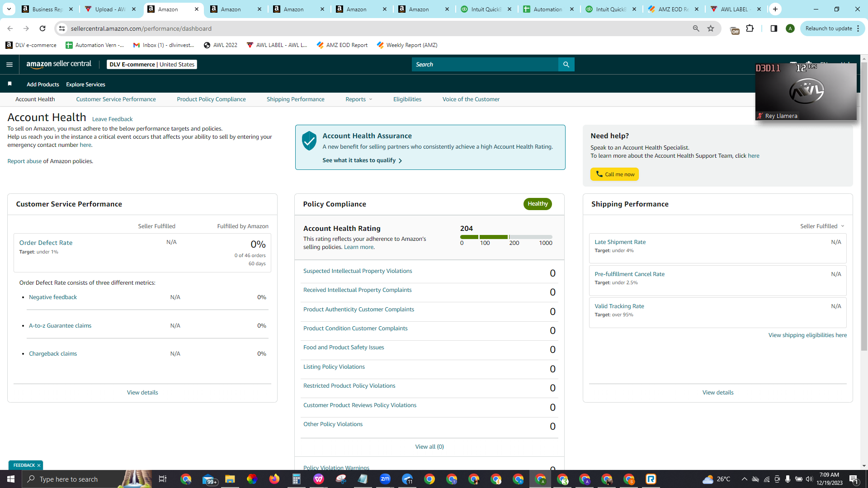Show hidden system tray icons
The height and width of the screenshot is (488, 868).
744,479
